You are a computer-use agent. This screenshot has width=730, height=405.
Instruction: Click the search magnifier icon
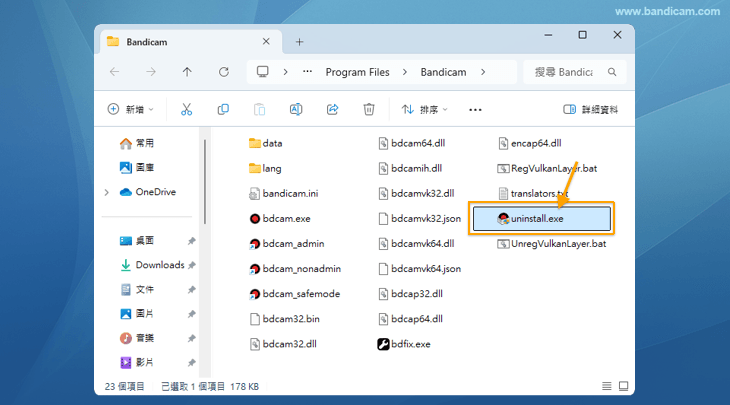[612, 72]
